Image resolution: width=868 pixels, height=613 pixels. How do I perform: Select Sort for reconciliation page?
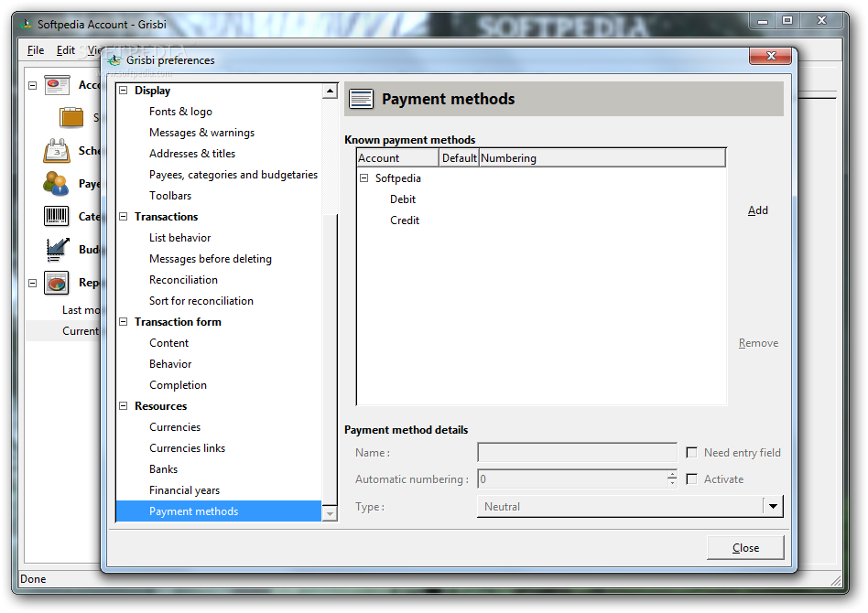[x=201, y=300]
